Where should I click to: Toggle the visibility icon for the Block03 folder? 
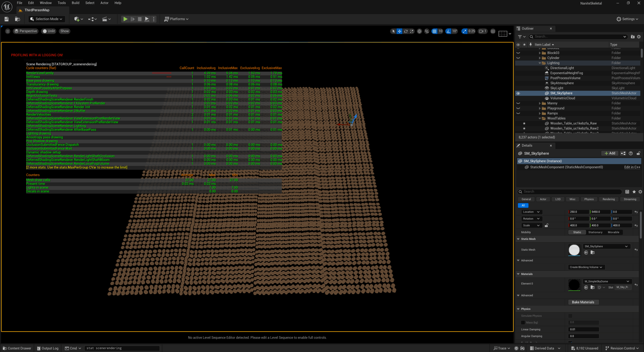518,53
